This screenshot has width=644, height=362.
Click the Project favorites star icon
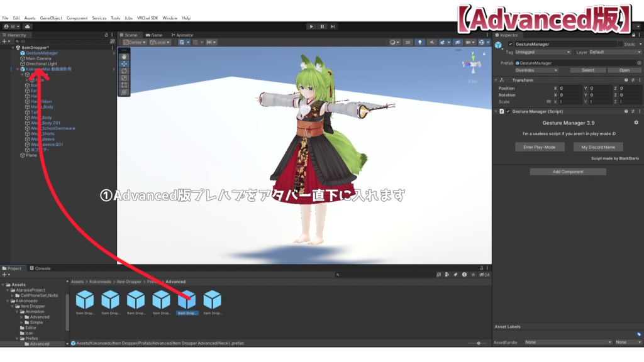tap(473, 275)
